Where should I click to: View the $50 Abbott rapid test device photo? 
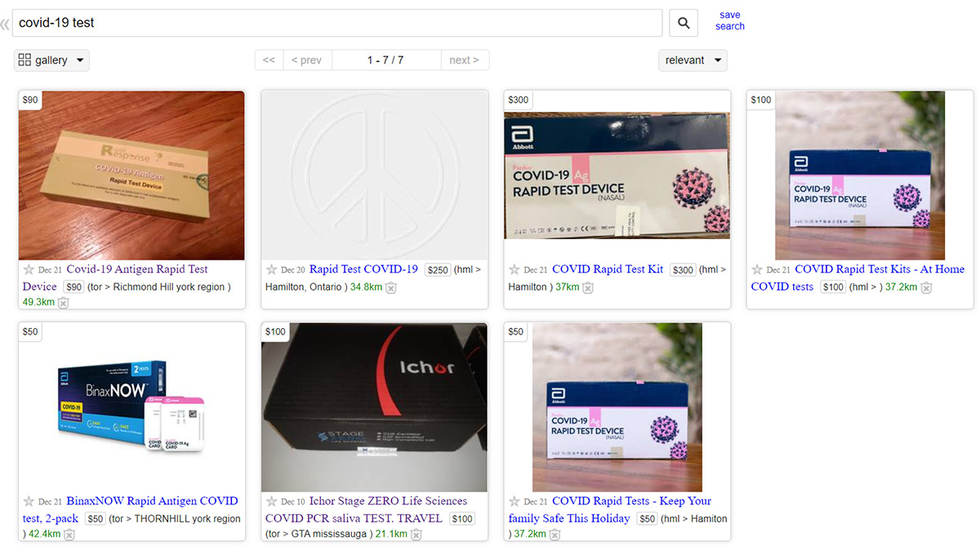(617, 407)
